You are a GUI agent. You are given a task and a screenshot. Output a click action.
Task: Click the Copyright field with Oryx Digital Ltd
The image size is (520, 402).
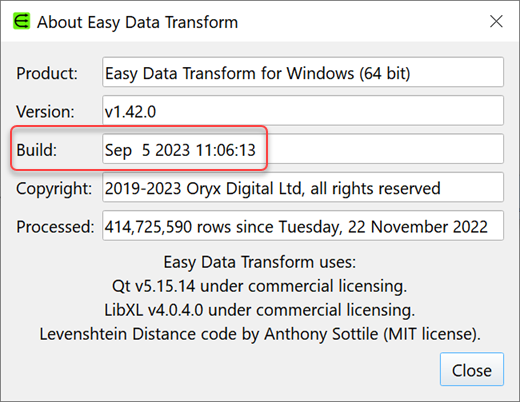click(303, 187)
